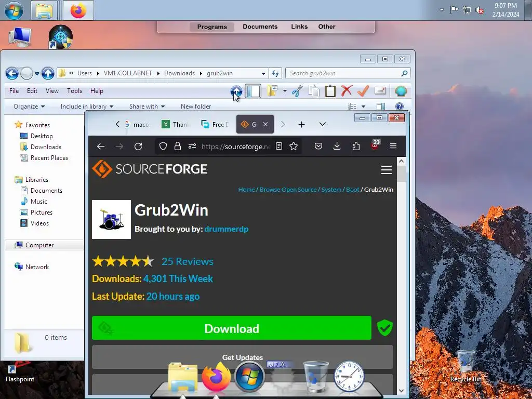Viewport: 532px width, 399px height.
Task: Click the blue Help question mark icon
Action: [x=400, y=107]
